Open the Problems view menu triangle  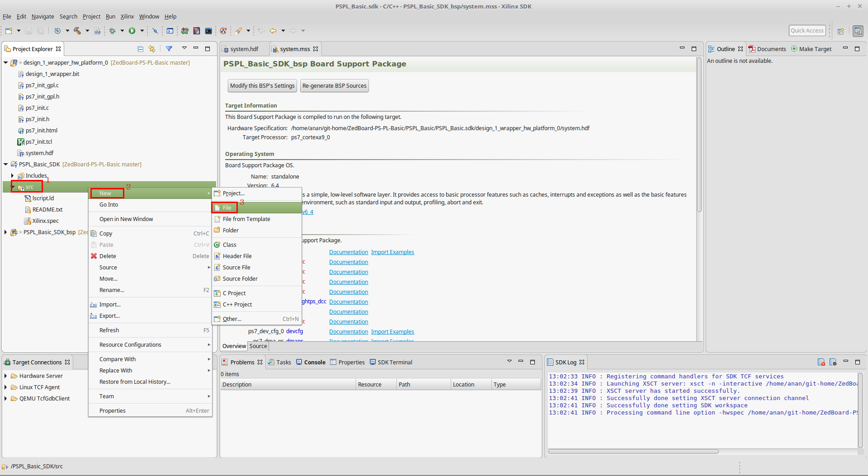[x=509, y=361]
